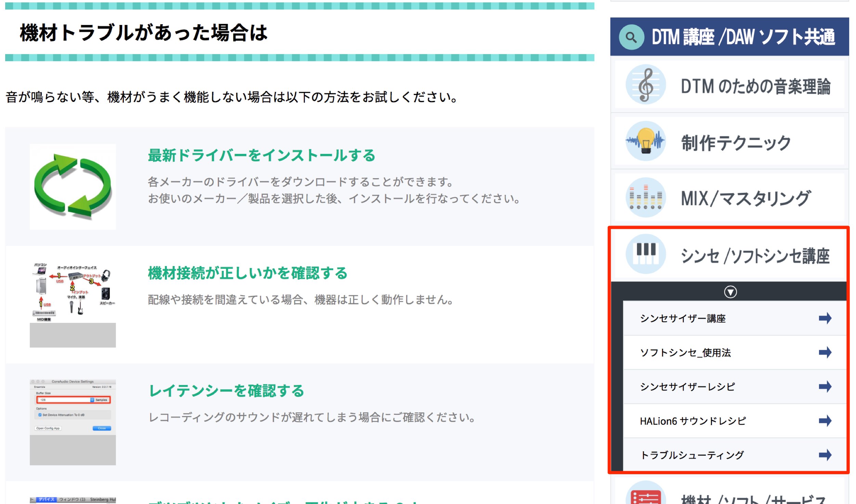The width and height of the screenshot is (856, 504).
Task: Click the driver download description text
Action: [x=334, y=190]
